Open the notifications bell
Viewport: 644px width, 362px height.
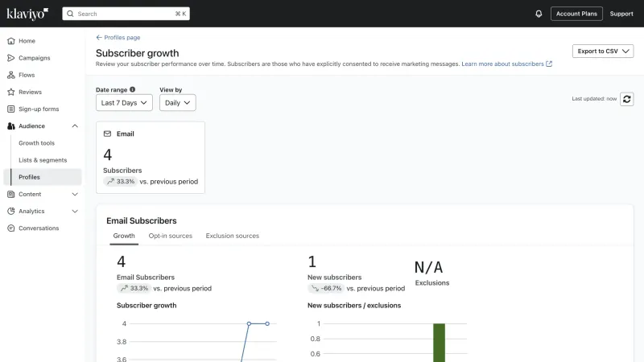point(539,14)
